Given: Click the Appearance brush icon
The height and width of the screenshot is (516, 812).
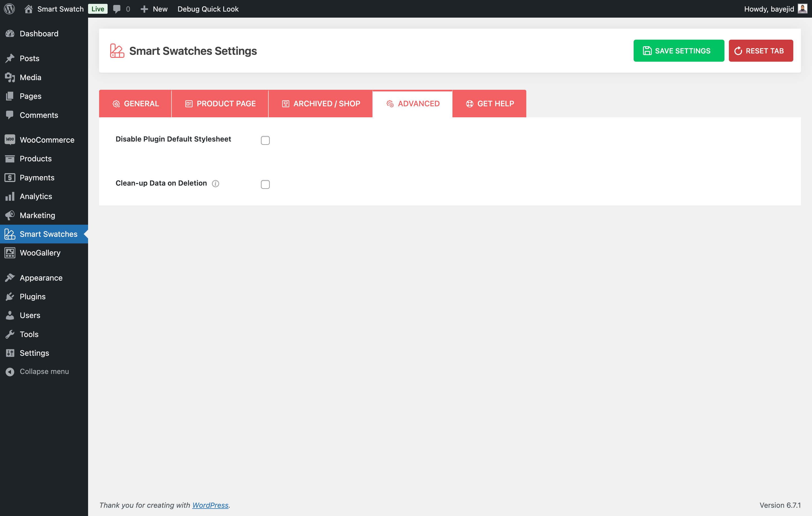Looking at the screenshot, I should click(10, 278).
